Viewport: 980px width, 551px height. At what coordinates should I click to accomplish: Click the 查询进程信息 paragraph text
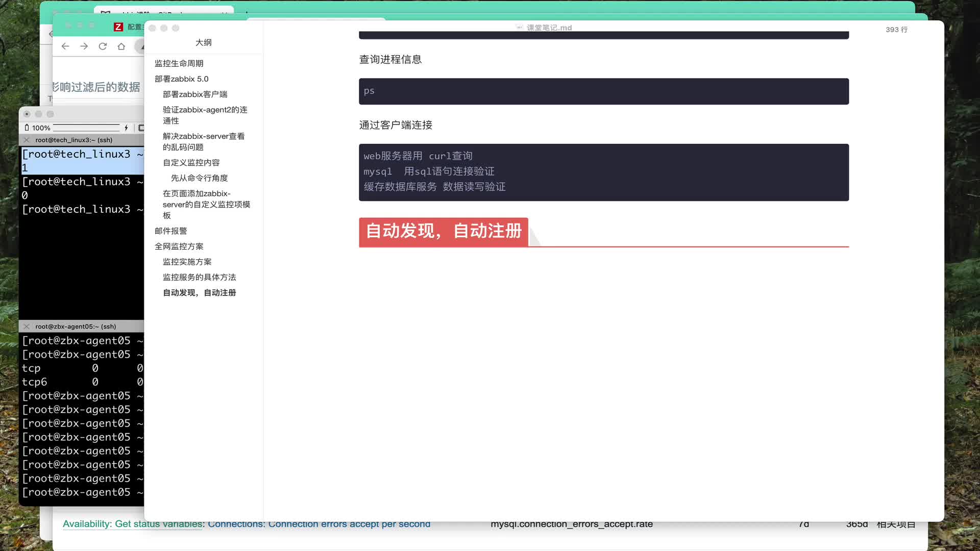390,60
